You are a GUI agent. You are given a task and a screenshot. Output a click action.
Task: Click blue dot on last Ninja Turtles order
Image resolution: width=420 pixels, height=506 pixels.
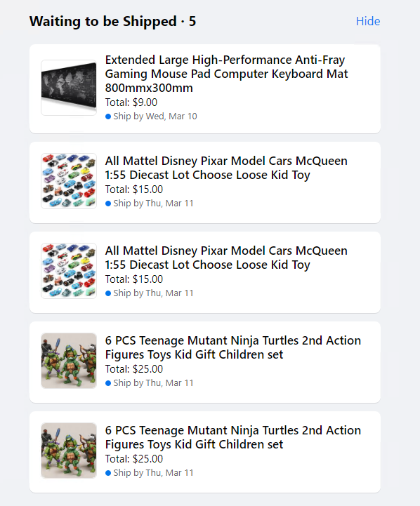[108, 473]
